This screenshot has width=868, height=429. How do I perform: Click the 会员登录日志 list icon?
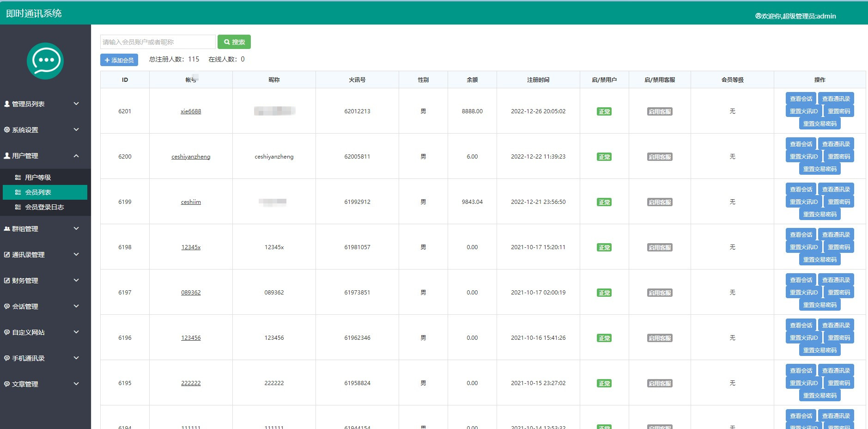(18, 207)
